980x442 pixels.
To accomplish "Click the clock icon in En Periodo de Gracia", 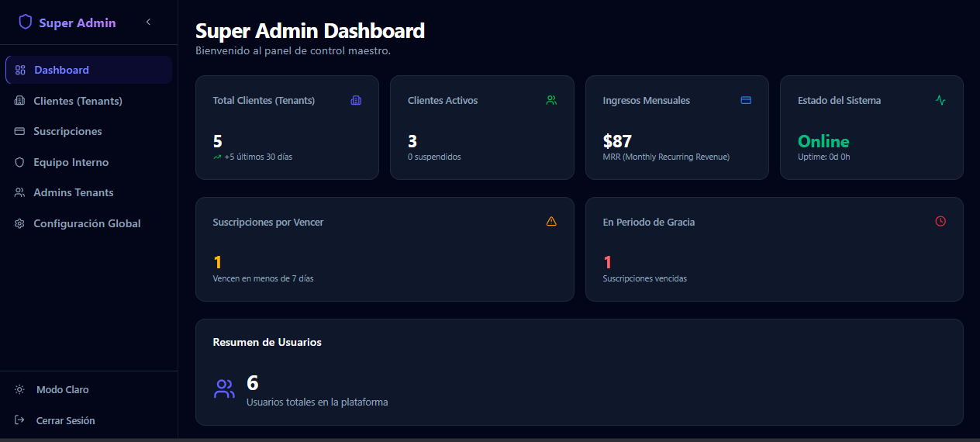I will 940,221.
